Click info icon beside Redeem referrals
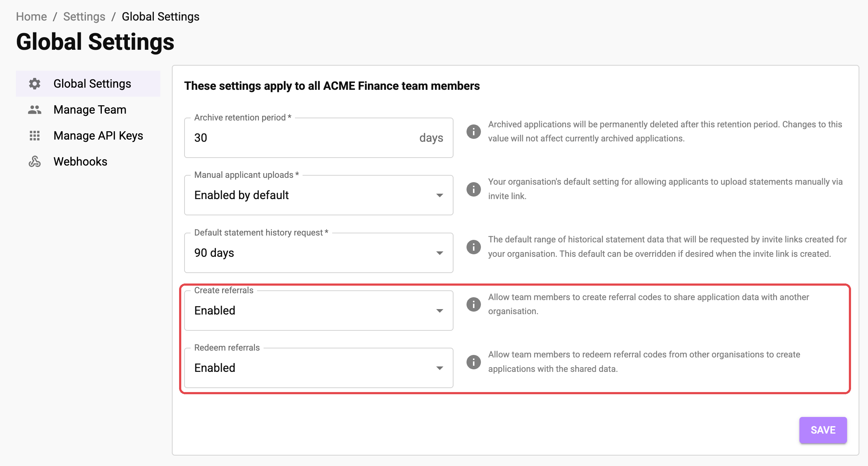Image resolution: width=868 pixels, height=466 pixels. (x=474, y=362)
